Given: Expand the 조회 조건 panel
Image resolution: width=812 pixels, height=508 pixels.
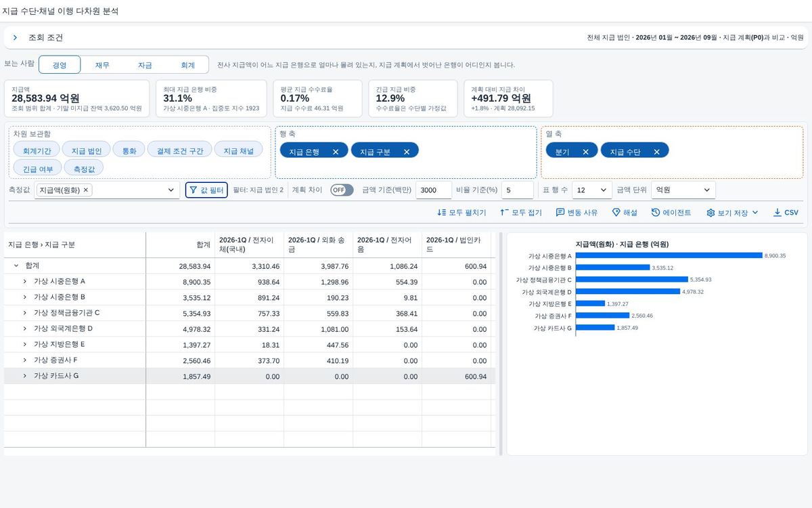Looking at the screenshot, I should coord(15,38).
